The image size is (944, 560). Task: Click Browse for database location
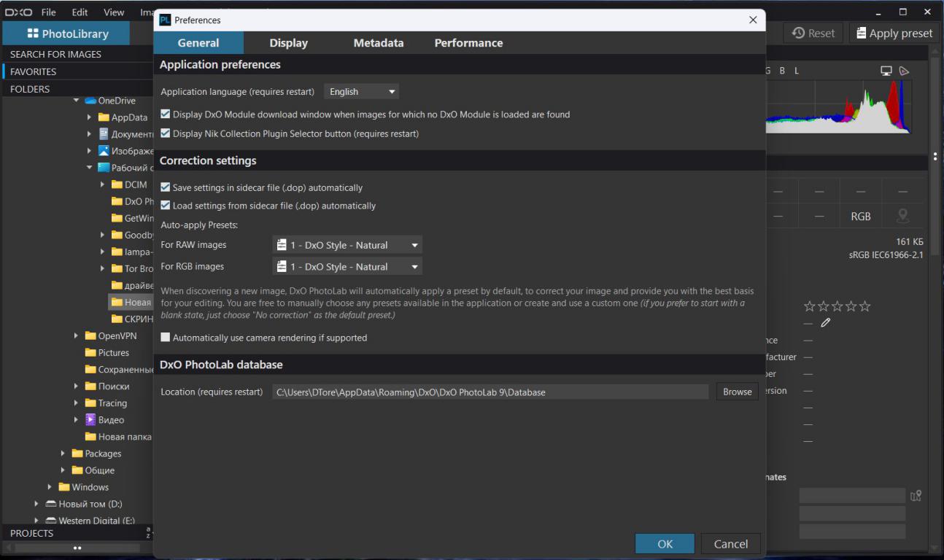[x=737, y=392]
